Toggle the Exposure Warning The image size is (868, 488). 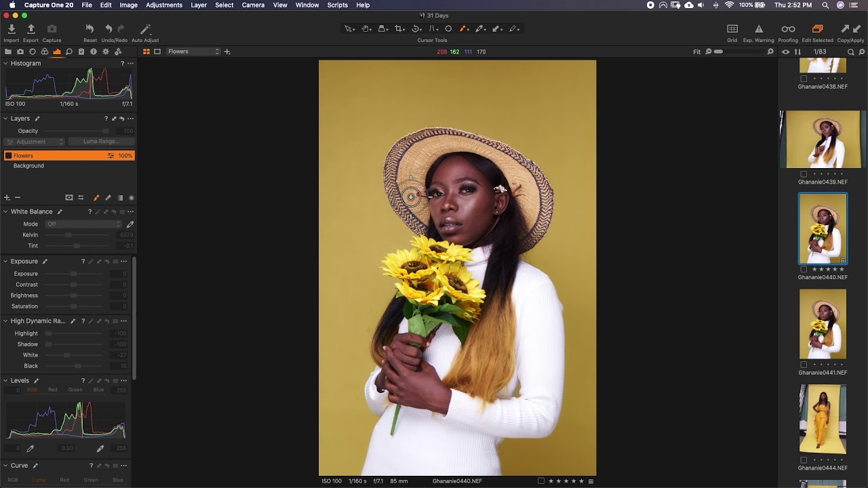[759, 28]
